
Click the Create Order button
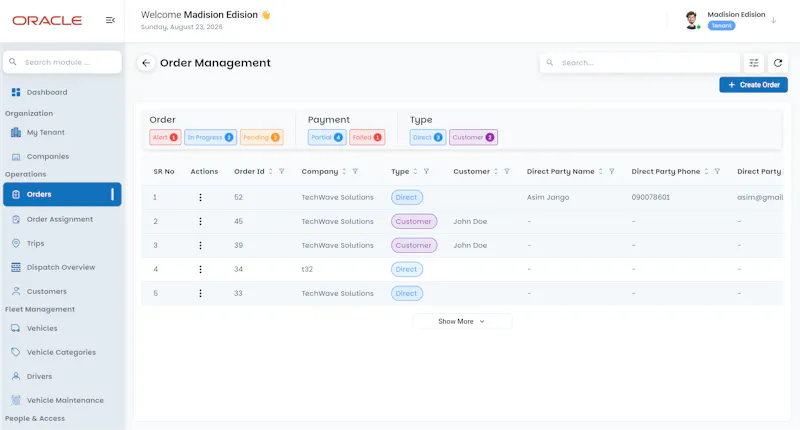tap(753, 85)
